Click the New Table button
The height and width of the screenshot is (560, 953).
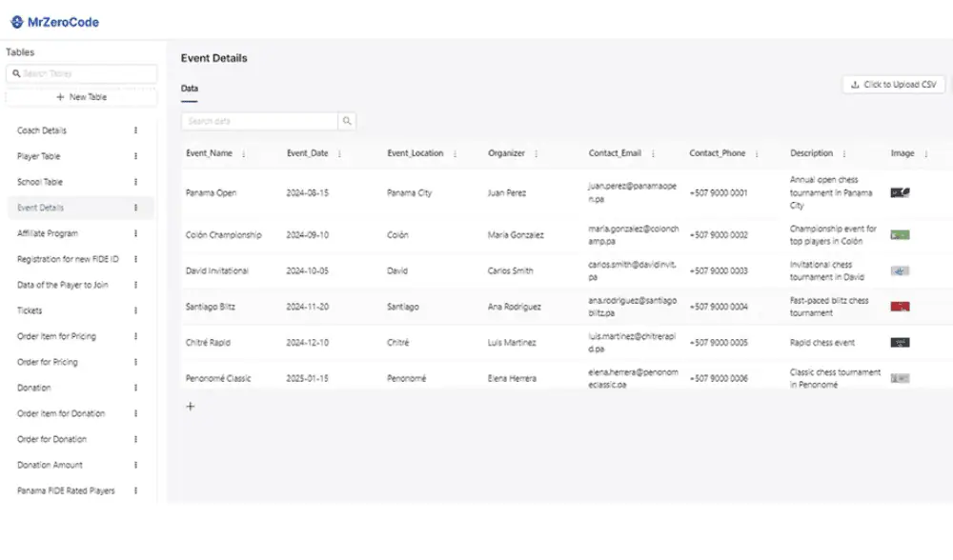coord(81,97)
